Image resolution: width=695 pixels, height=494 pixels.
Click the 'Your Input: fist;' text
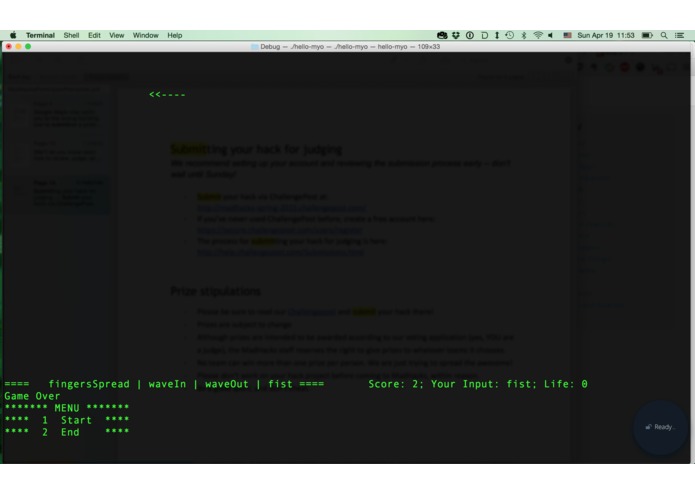click(x=484, y=384)
